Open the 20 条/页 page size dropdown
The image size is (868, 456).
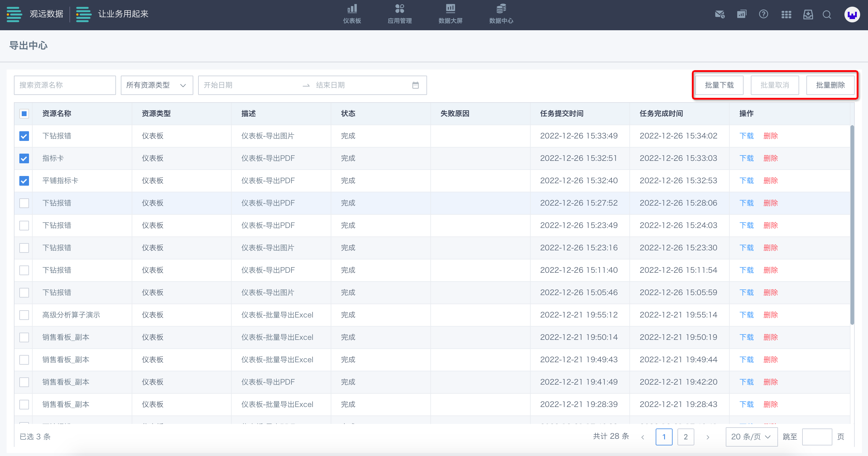pos(751,437)
